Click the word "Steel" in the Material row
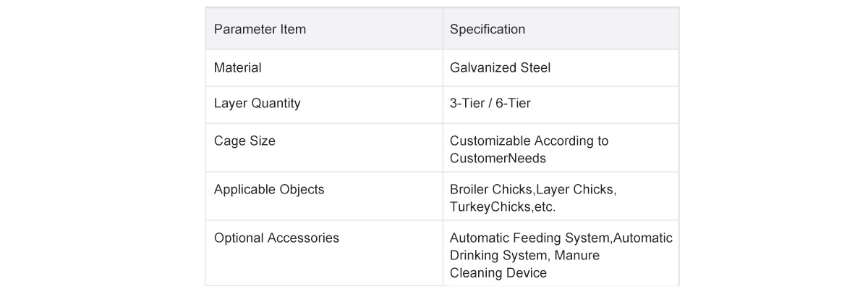 (x=535, y=68)
